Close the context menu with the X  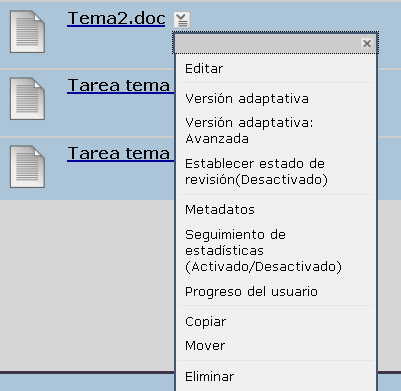367,43
